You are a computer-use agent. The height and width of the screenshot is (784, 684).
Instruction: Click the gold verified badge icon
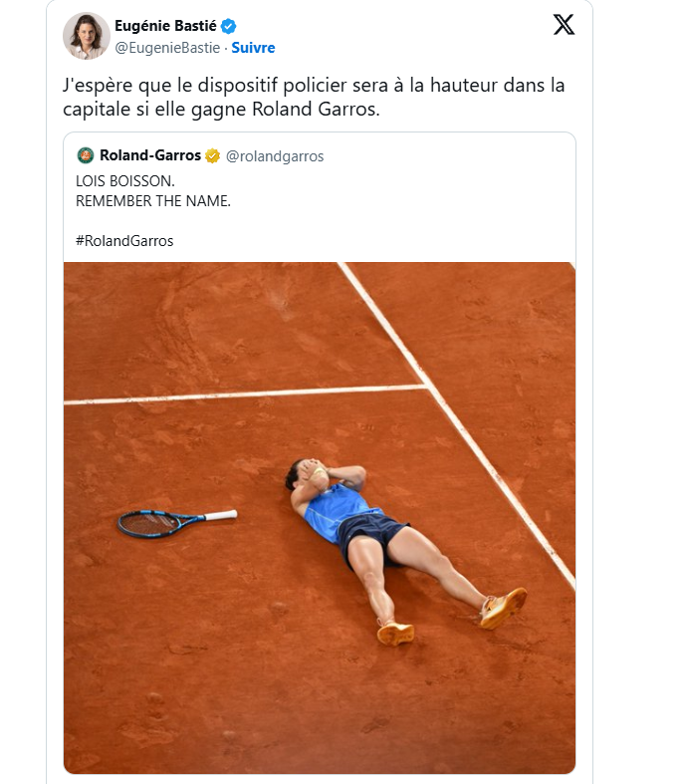212,156
